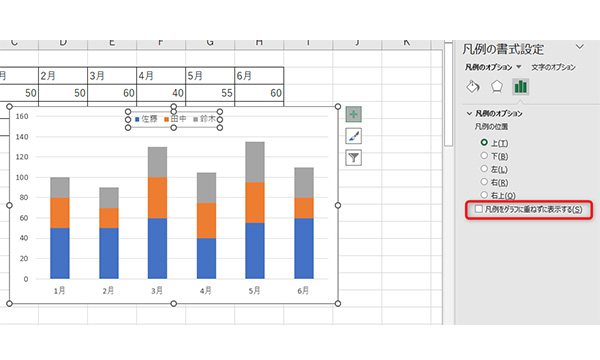The width and height of the screenshot is (600, 360).
Task: Click the Chart Elements plus icon
Action: (x=353, y=114)
